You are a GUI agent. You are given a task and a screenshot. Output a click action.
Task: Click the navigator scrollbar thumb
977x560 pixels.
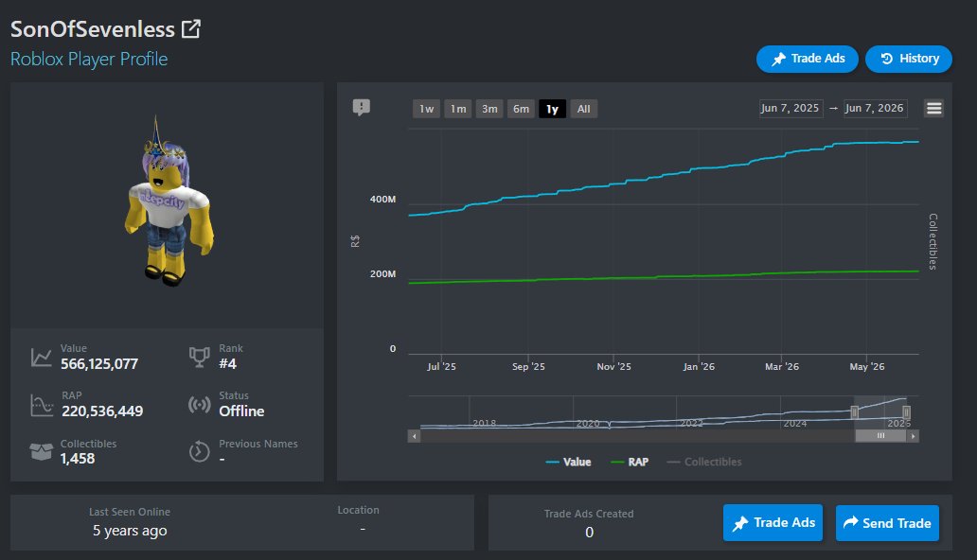pos(880,436)
